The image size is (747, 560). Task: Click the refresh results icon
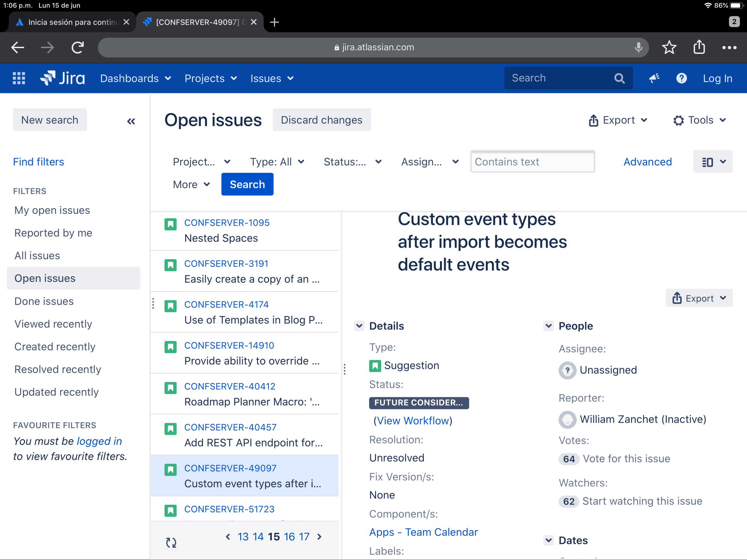(171, 542)
